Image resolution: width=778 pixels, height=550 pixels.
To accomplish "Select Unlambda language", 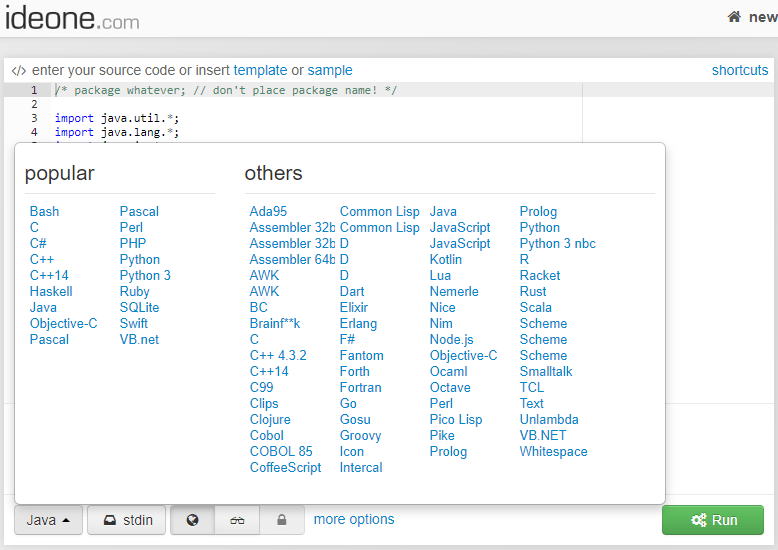I will [549, 419].
